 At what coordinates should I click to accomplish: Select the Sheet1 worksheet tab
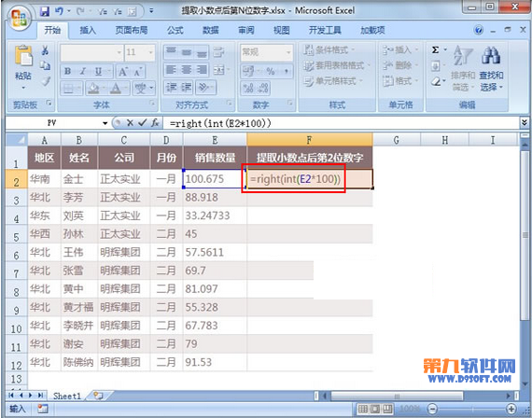67,396
